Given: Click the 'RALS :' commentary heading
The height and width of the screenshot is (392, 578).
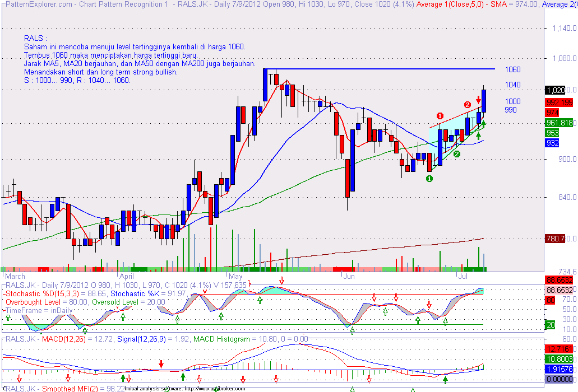Looking at the screenshot, I should (x=35, y=38).
